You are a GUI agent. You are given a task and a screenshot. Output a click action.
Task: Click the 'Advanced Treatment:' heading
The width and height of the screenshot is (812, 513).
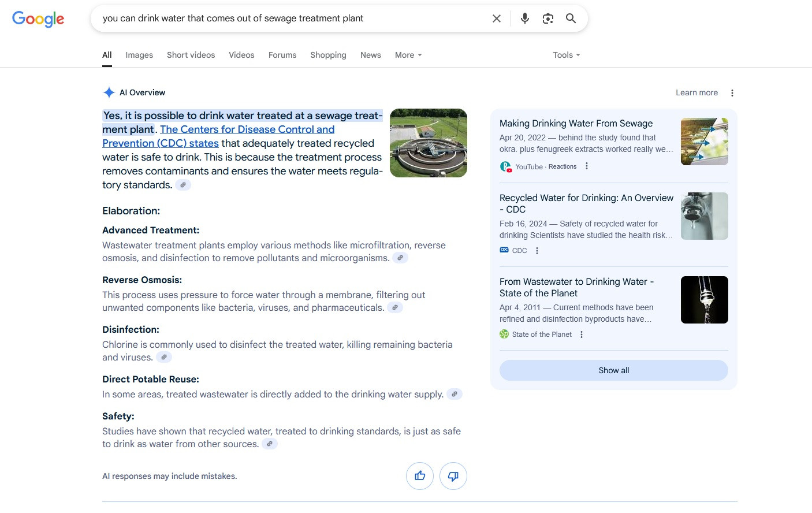151,231
